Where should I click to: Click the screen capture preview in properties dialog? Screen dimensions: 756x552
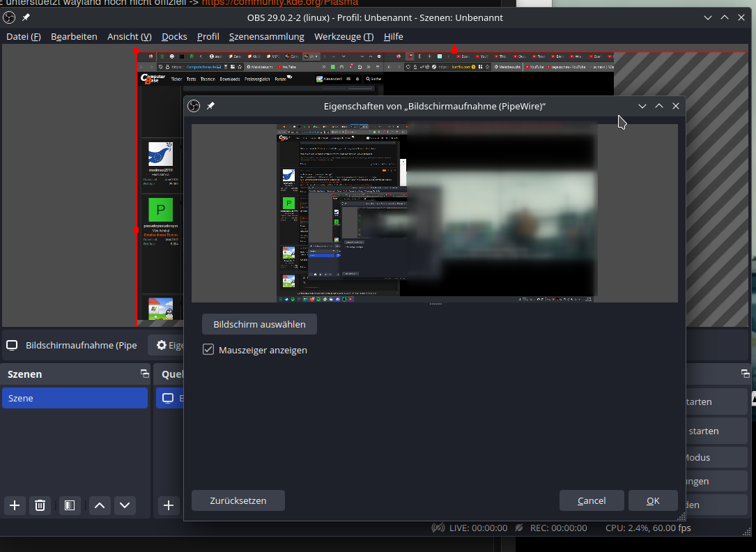point(435,213)
